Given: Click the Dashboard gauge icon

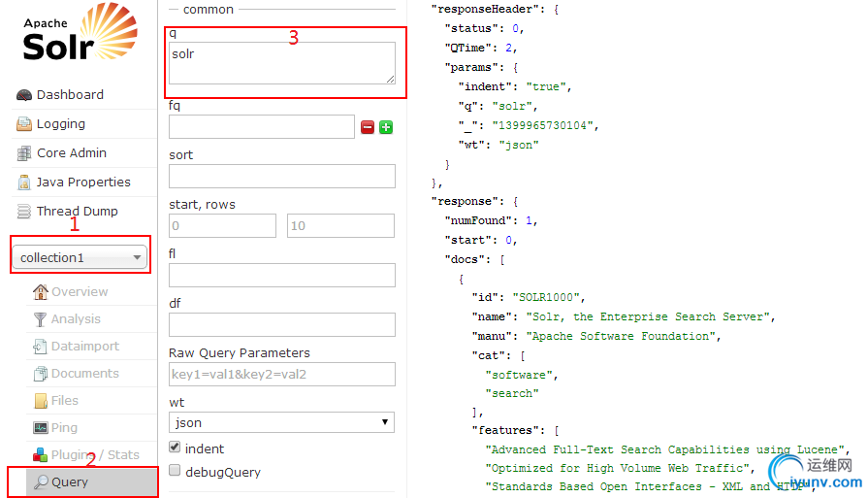Looking at the screenshot, I should 24,95.
